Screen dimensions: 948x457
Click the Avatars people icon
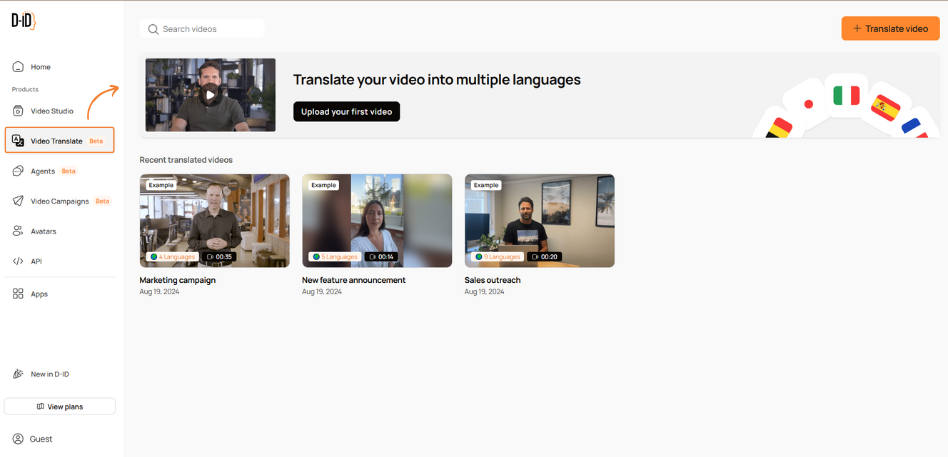(x=19, y=231)
